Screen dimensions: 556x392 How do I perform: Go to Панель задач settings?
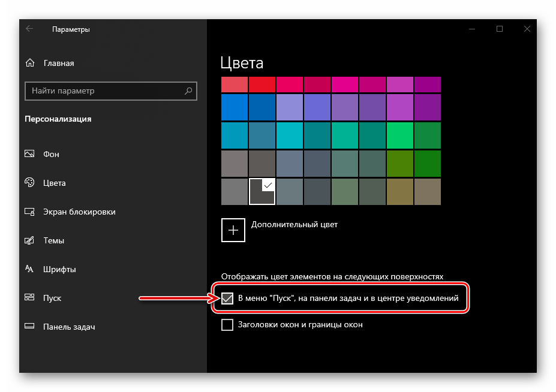coord(69,327)
